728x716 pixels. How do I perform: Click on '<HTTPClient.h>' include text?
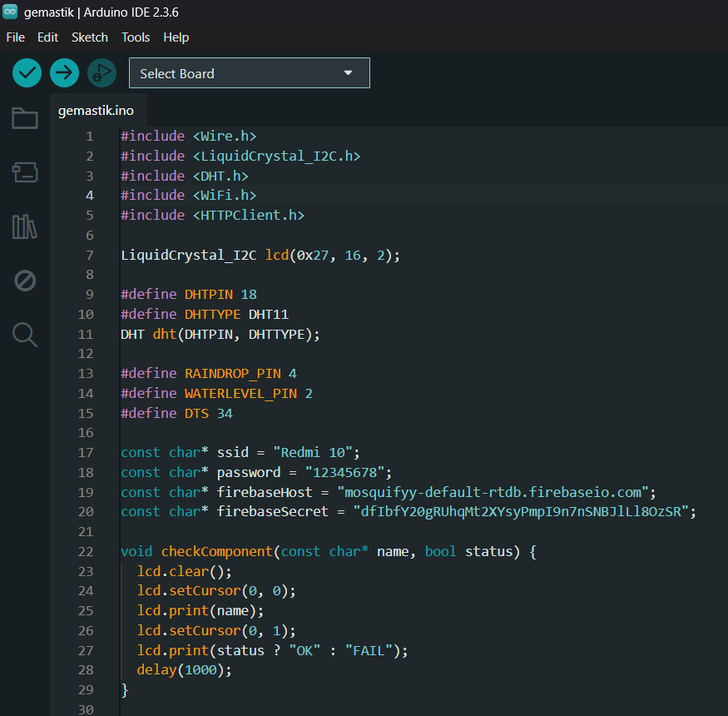pos(249,215)
